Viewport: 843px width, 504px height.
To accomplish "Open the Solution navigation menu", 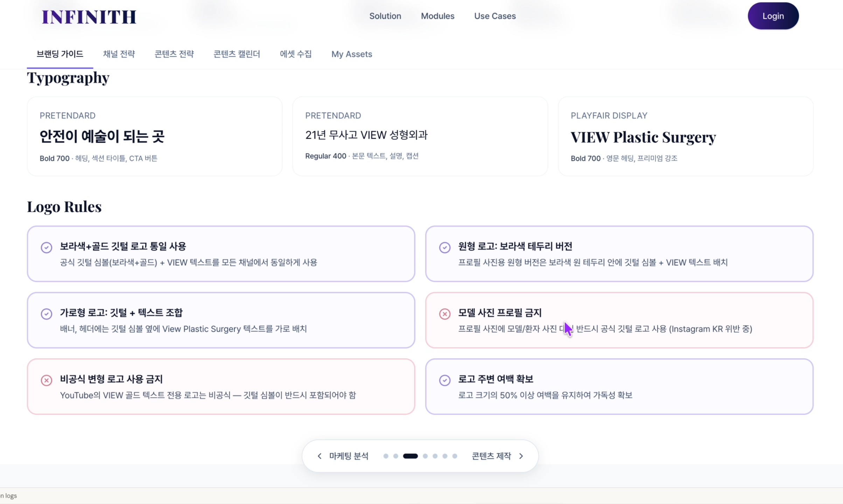I will [x=385, y=16].
